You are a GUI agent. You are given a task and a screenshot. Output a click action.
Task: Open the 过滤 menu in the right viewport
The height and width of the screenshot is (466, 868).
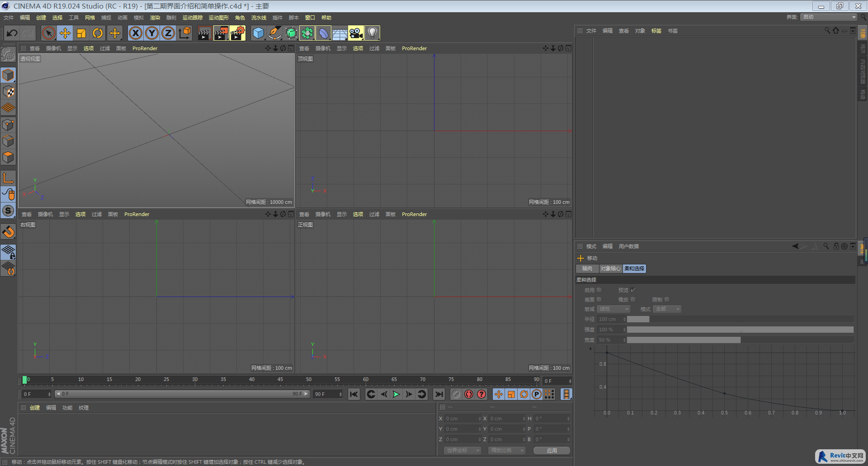[x=97, y=214]
